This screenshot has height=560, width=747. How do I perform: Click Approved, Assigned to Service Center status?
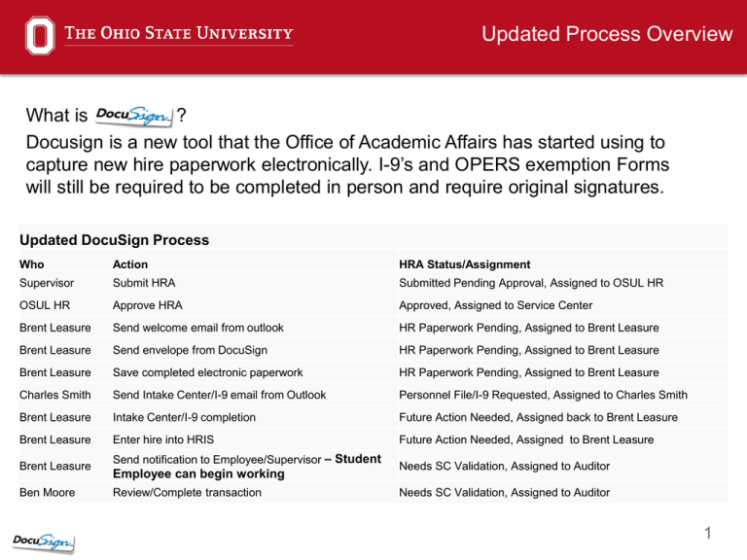496,305
